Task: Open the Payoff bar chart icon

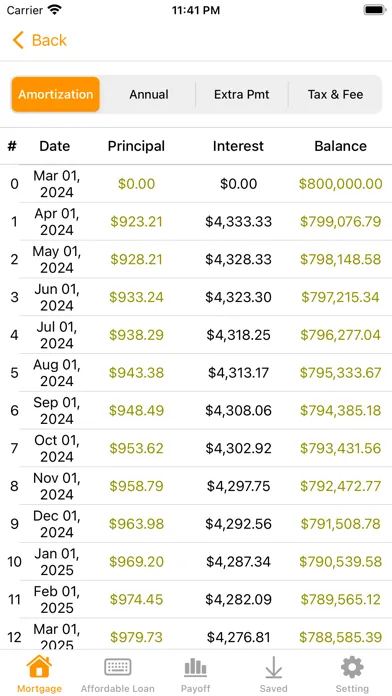Action: coord(195,667)
